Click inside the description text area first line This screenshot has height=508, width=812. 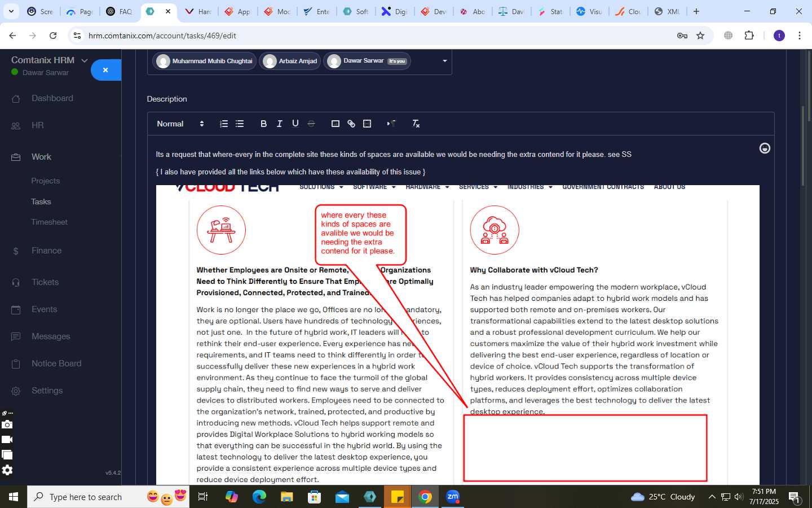click(394, 154)
